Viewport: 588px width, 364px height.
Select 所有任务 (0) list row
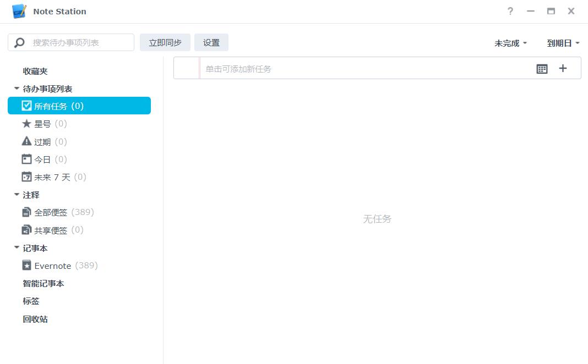click(79, 106)
